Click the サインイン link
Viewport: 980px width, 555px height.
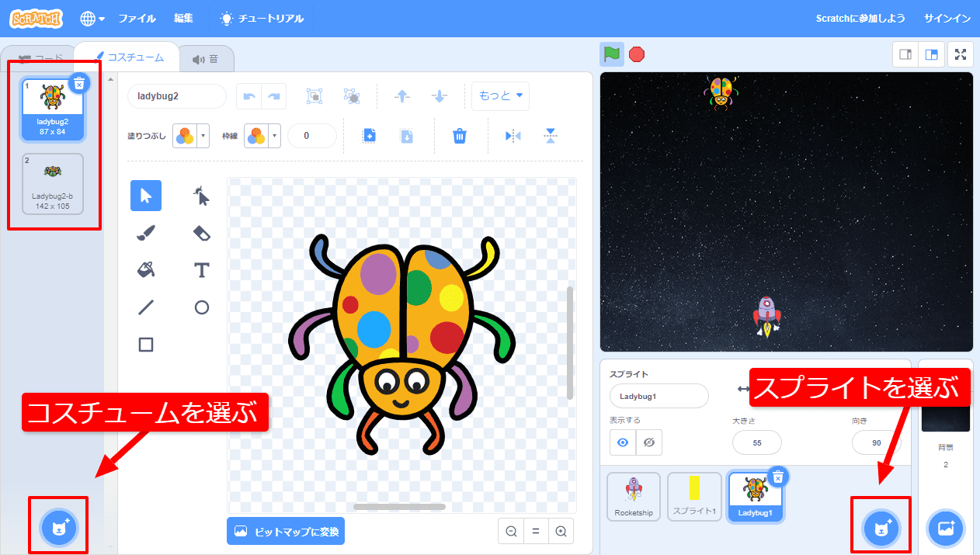(947, 17)
